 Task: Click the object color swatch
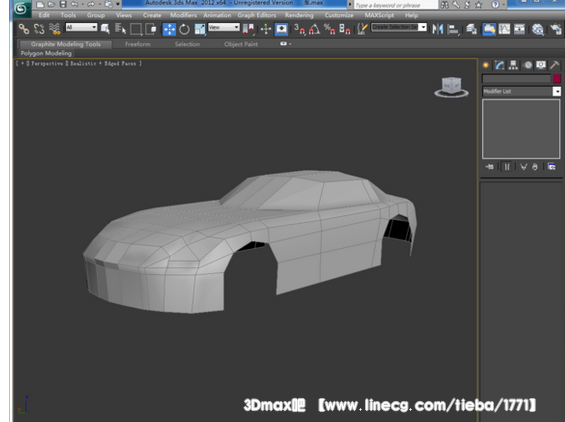[557, 78]
